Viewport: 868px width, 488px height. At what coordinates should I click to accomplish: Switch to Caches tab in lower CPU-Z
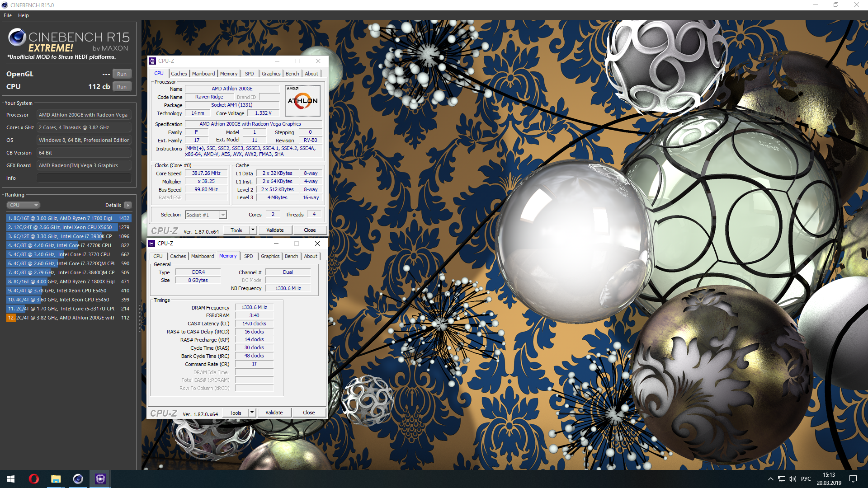pos(178,256)
